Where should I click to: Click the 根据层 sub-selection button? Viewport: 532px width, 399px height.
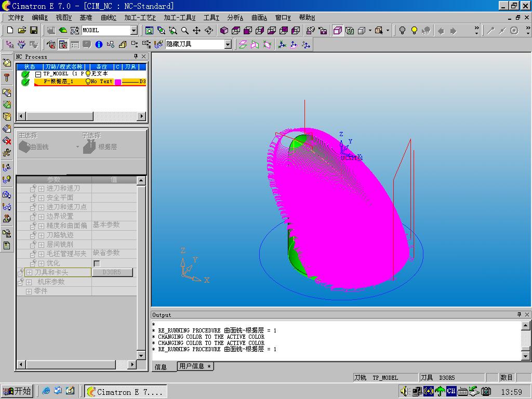tap(100, 147)
